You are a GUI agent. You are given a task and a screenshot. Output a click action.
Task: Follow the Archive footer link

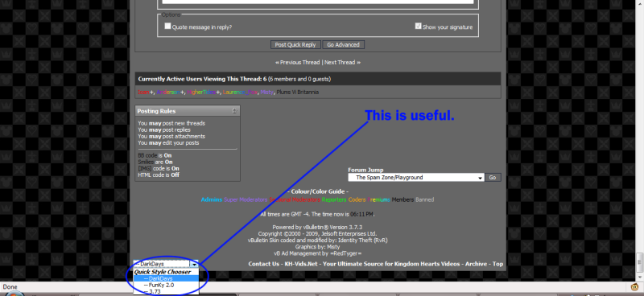click(476, 264)
